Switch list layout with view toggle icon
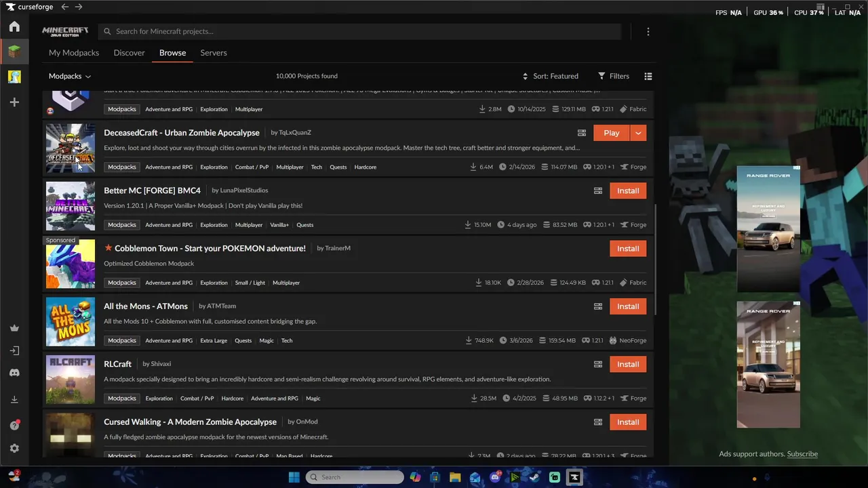Screen dimensions: 868x488 pyautogui.click(x=648, y=76)
